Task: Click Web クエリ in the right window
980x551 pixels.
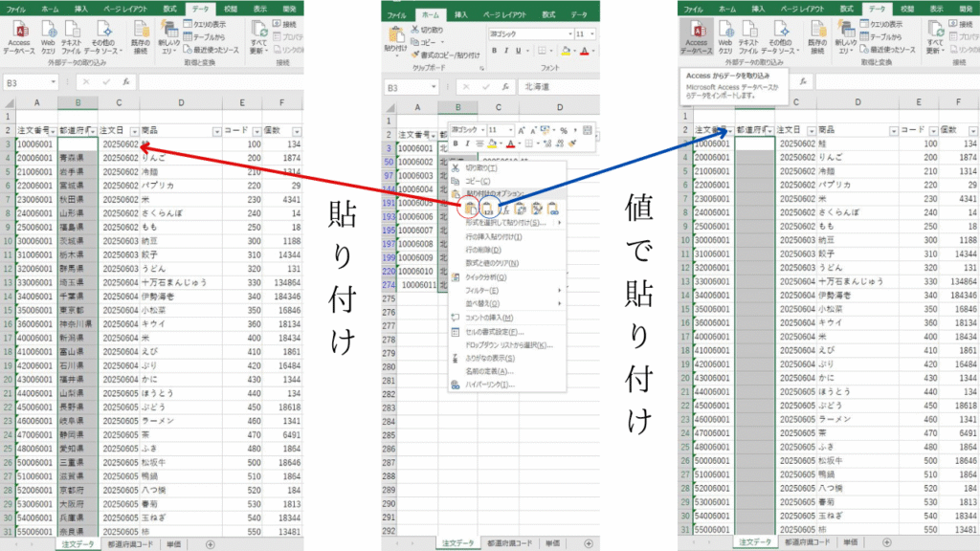Action: pyautogui.click(x=725, y=37)
